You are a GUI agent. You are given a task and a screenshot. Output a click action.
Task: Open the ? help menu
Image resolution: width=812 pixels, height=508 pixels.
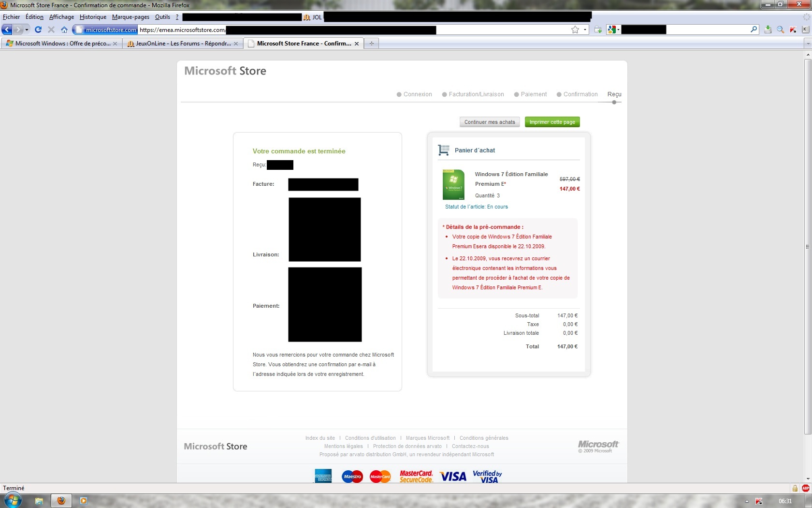point(177,17)
